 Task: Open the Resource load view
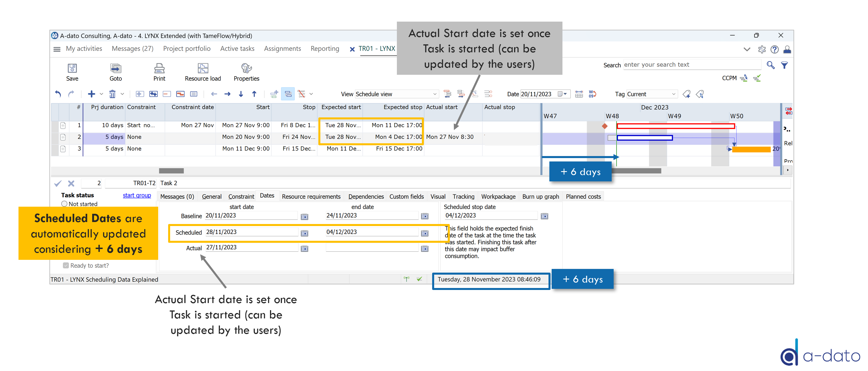point(203,68)
